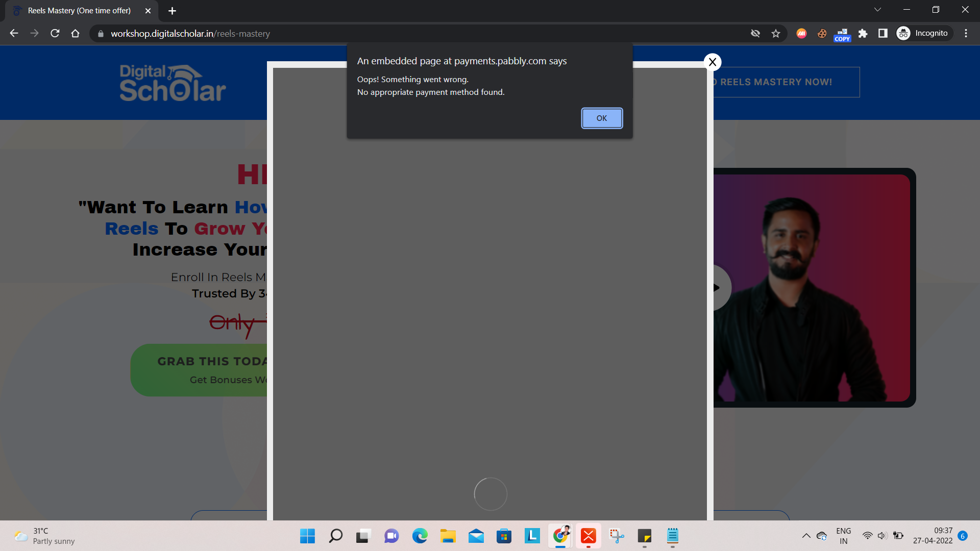Open the Notepad app on the taskbar

pos(673,536)
